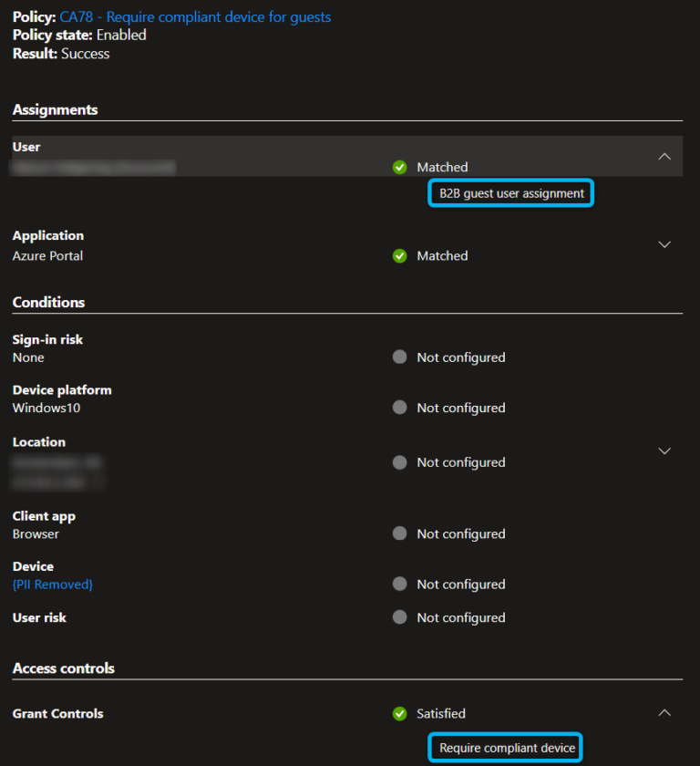Image resolution: width=700 pixels, height=766 pixels.
Task: Click the redacted user name under User
Action: pos(93,167)
